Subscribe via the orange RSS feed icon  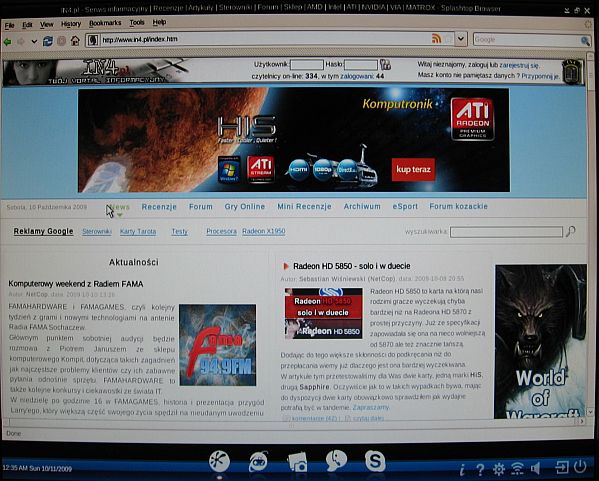(x=436, y=39)
